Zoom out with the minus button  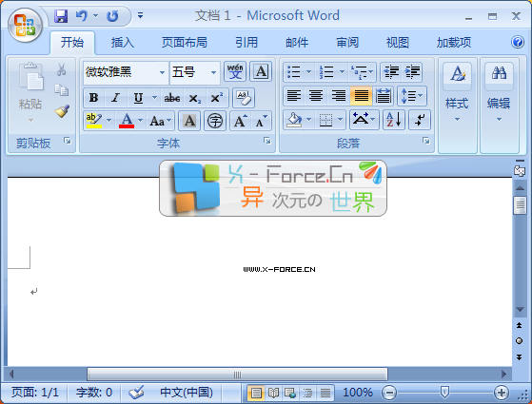tap(389, 393)
